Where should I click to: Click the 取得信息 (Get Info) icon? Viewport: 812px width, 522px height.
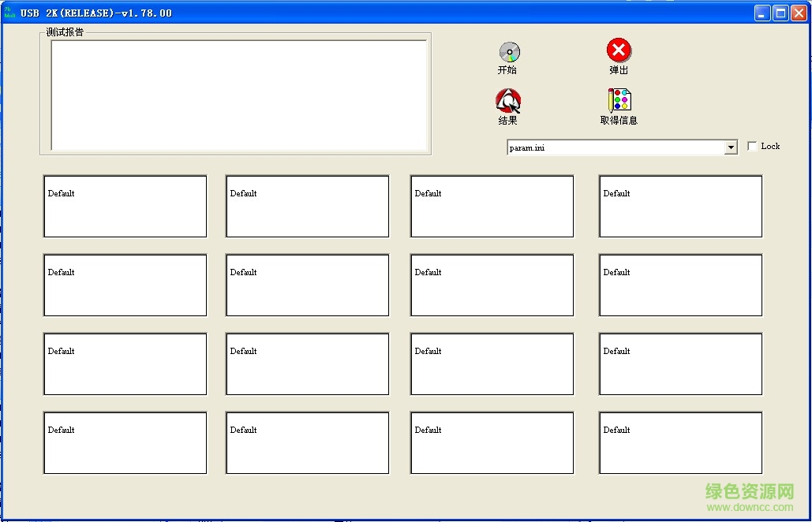[x=619, y=100]
